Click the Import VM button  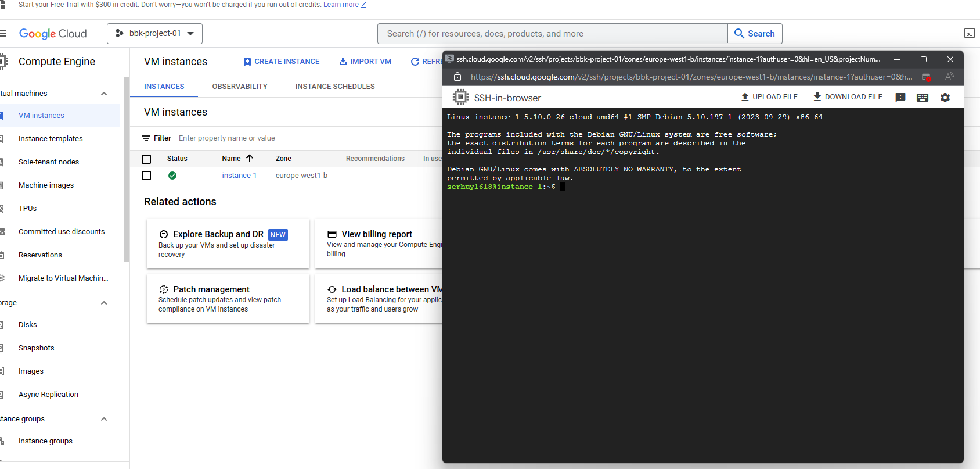click(x=365, y=62)
